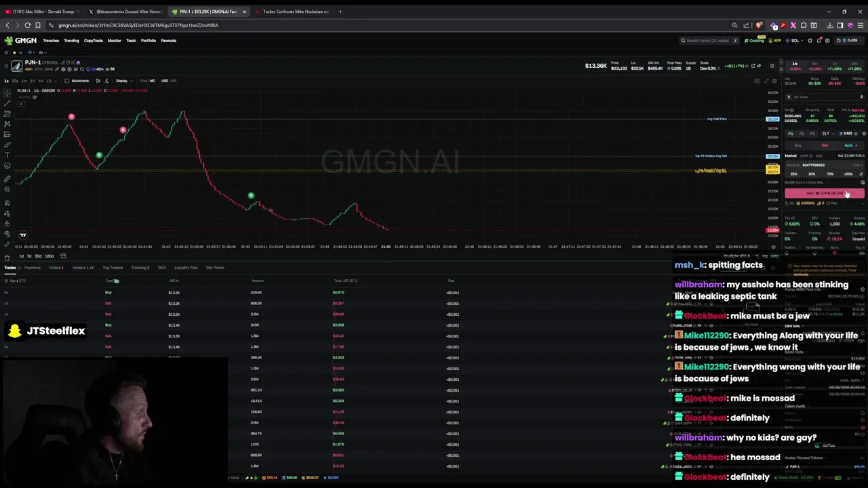Open the Trending menu
Image resolution: width=868 pixels, height=488 pixels.
[71, 41]
